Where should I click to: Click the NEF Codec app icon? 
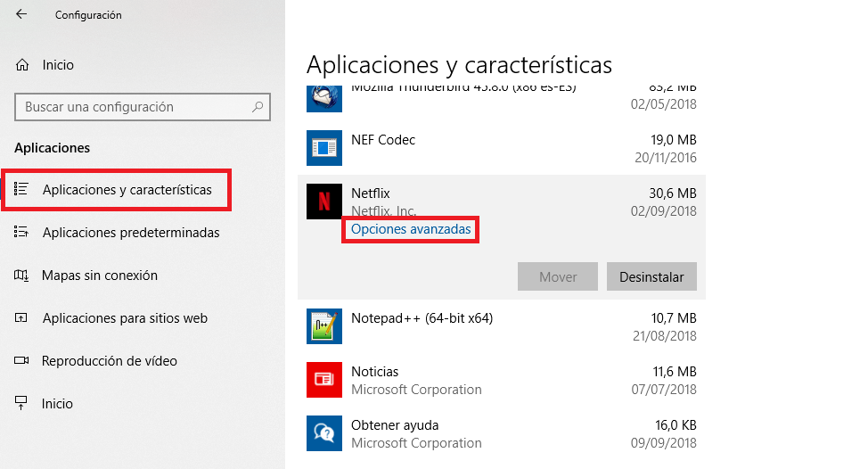point(324,148)
